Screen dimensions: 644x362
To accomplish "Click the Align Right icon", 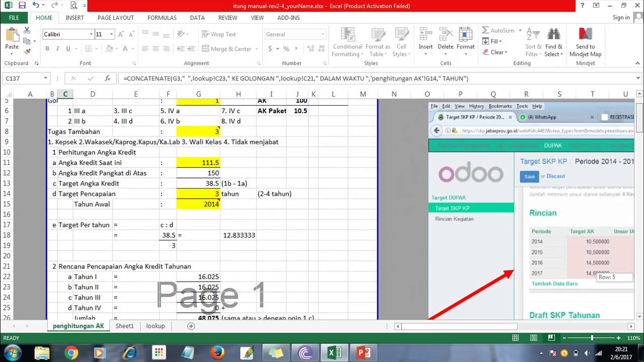I will (x=166, y=49).
